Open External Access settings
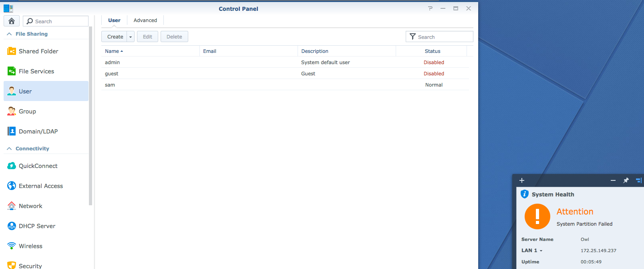The height and width of the screenshot is (269, 644). coord(40,186)
